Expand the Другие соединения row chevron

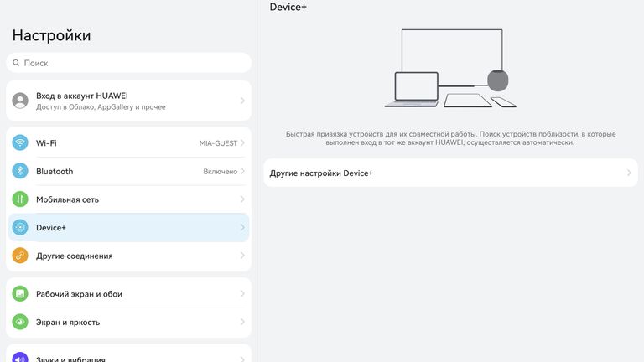coord(242,256)
